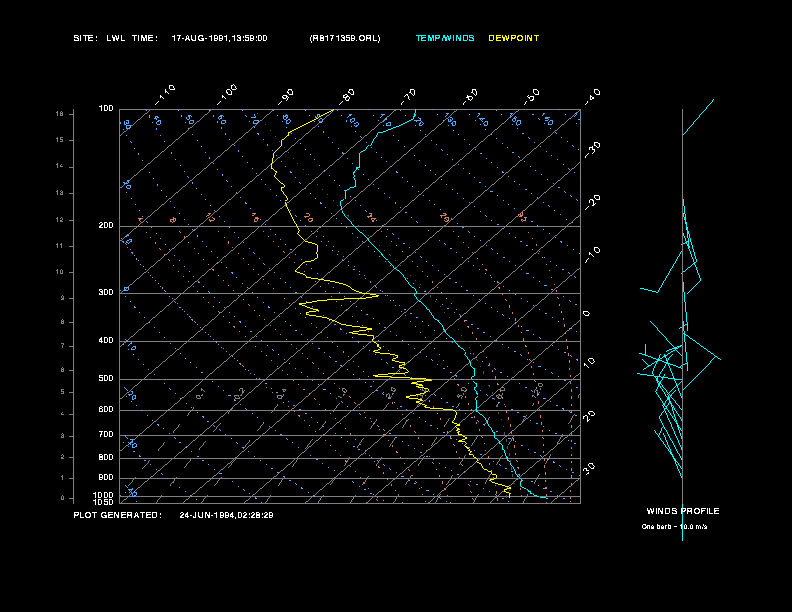Click the '700' pressure level label
792x612 pixels.
coord(106,434)
